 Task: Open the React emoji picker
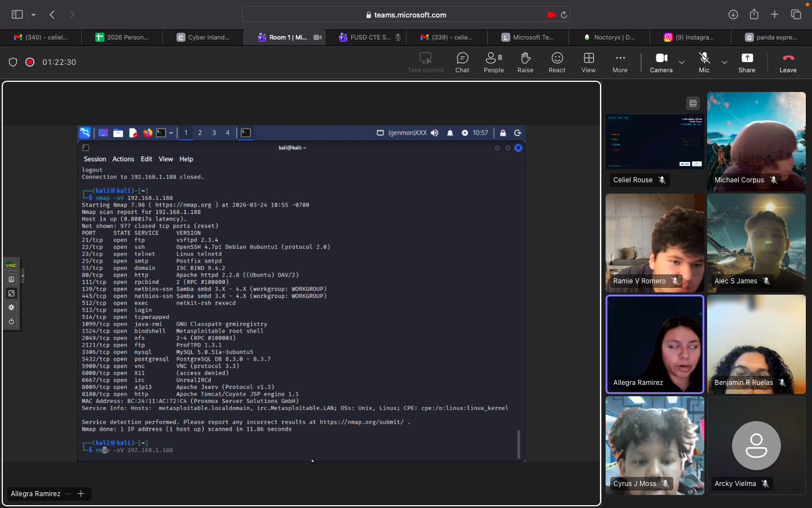pyautogui.click(x=557, y=62)
